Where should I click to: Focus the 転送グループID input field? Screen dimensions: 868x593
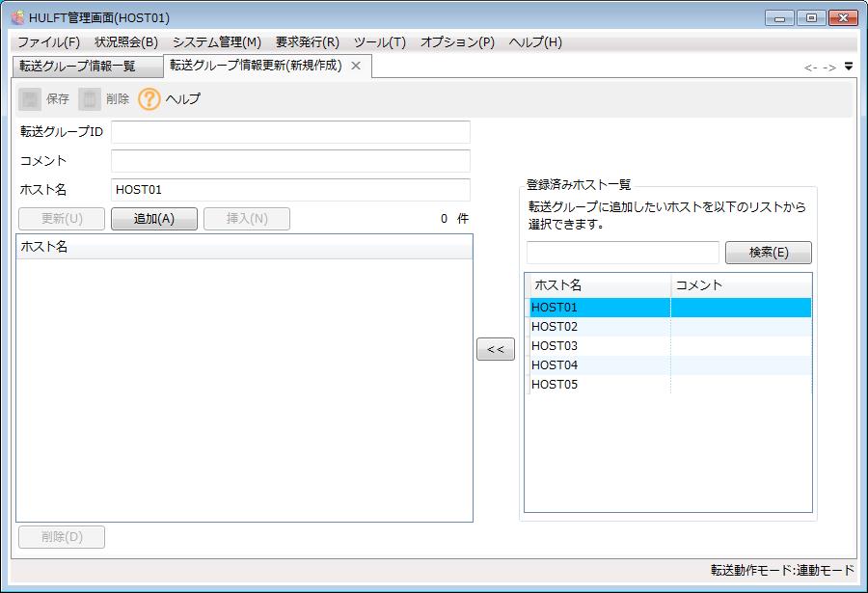tap(290, 132)
